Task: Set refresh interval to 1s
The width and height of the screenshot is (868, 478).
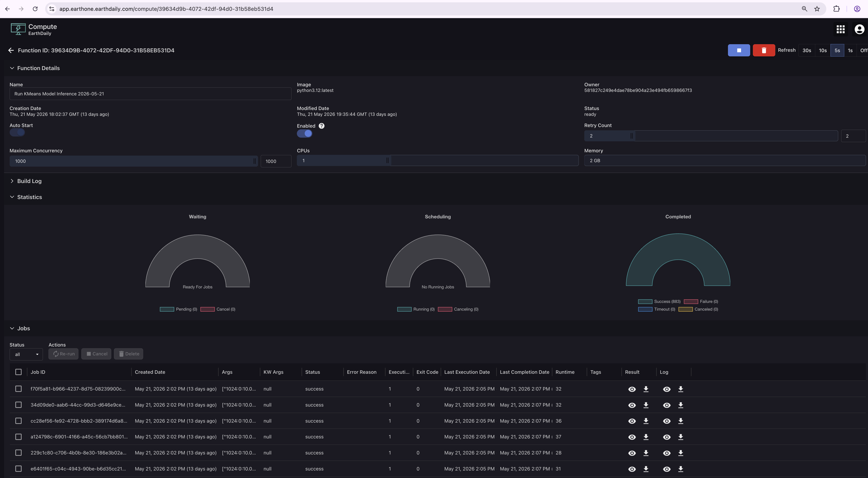Action: [850, 50]
